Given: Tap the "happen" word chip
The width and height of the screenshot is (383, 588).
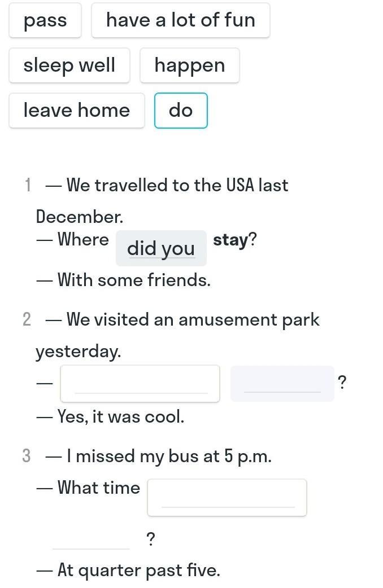Looking at the screenshot, I should coord(190,65).
